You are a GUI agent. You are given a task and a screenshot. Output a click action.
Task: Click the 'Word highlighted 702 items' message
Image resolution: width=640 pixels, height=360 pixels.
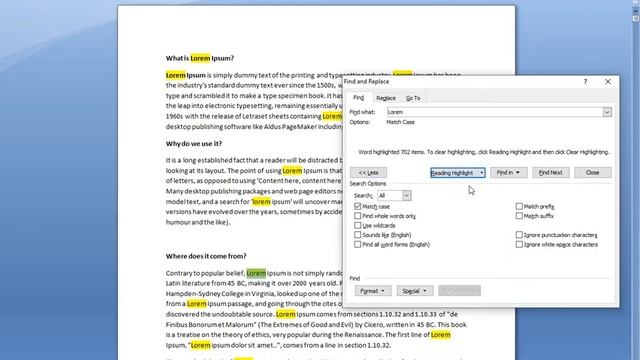484,152
